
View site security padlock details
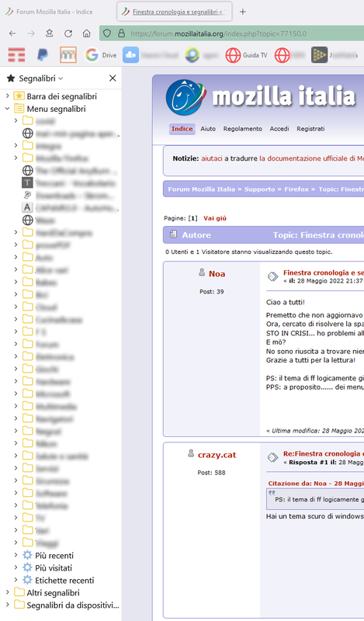point(122,33)
